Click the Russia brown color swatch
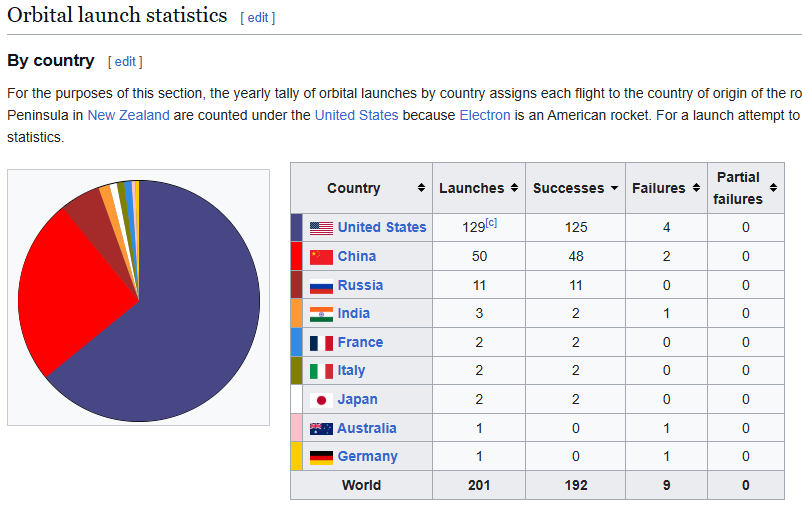 coord(297,285)
